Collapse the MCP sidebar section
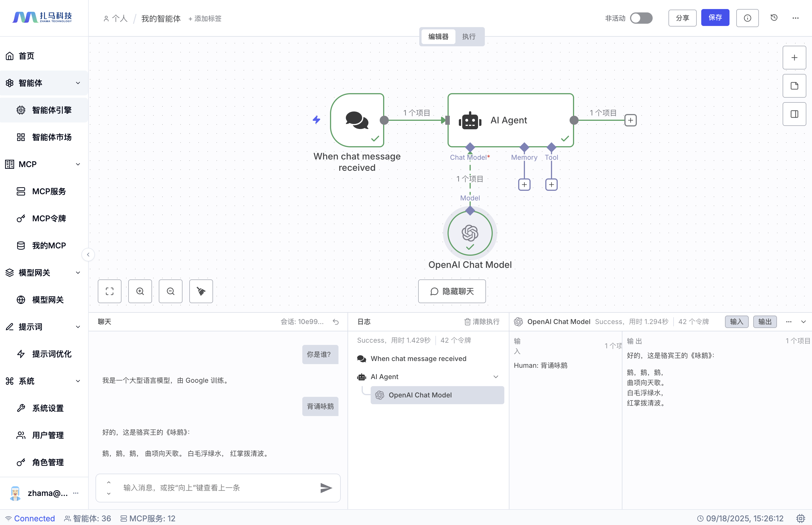The height and width of the screenshot is (525, 812). [78, 164]
